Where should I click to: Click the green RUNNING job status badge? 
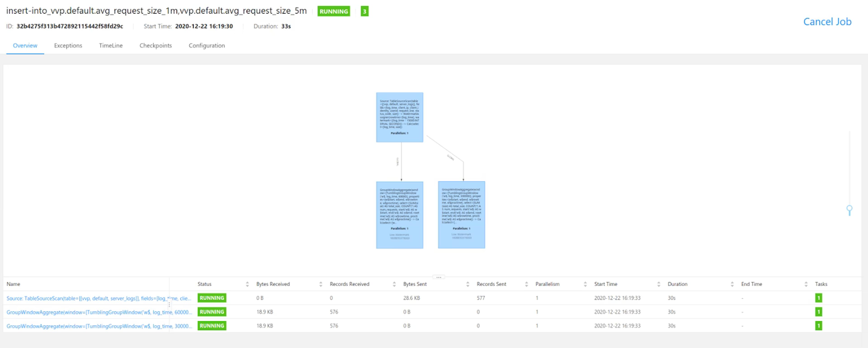click(334, 11)
